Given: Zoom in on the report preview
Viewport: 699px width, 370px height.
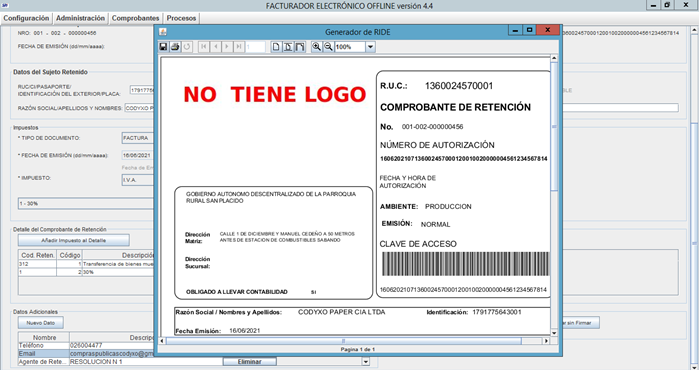Looking at the screenshot, I should click(316, 47).
